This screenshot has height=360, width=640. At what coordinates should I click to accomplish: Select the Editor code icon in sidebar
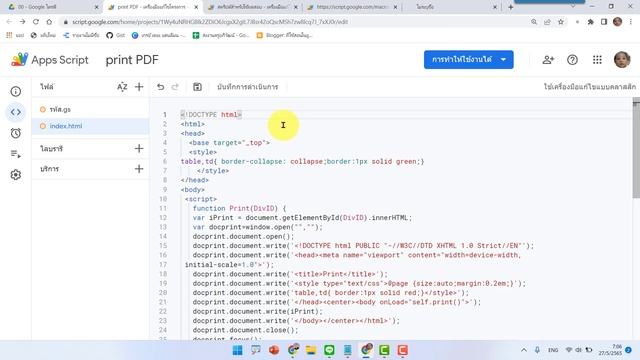[x=16, y=112]
